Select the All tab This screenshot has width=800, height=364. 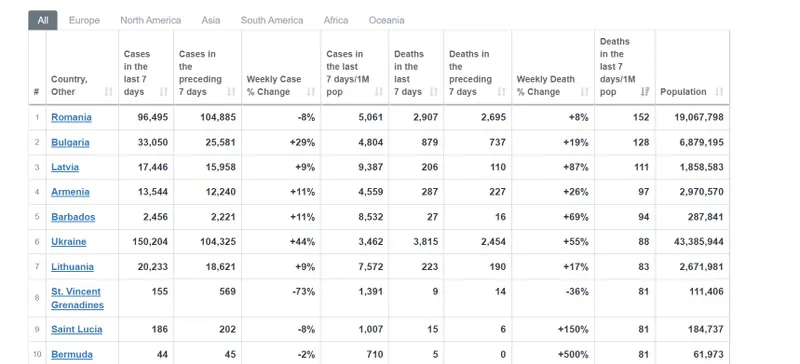[x=43, y=20]
